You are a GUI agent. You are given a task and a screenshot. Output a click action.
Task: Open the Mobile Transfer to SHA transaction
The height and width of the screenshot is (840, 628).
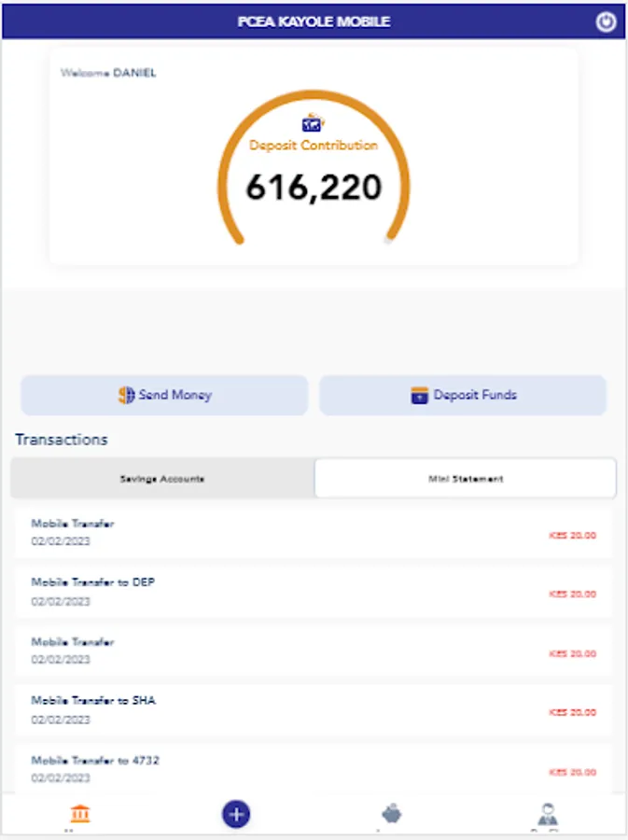pyautogui.click(x=314, y=710)
